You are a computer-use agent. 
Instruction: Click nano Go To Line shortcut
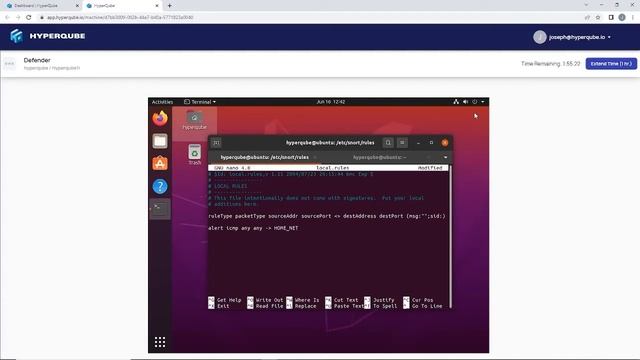coord(422,306)
